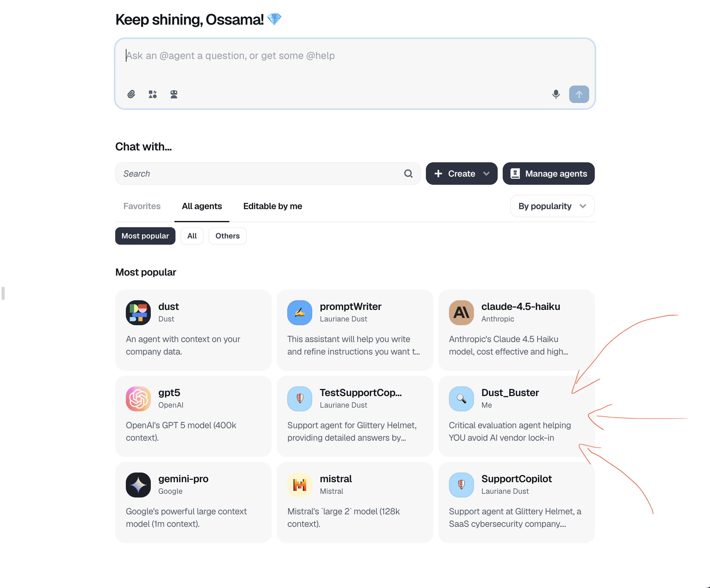Image resolution: width=710 pixels, height=588 pixels.
Task: Click the Manage agents button
Action: point(548,173)
